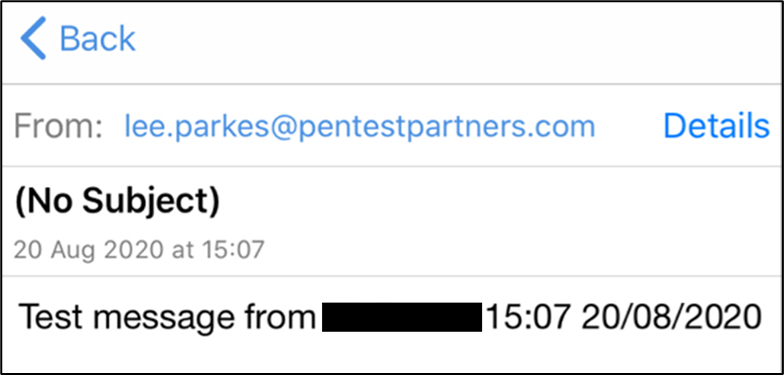Select the lee.parkes@pentestpartners.com sender address
This screenshot has width=784, height=375.
pyautogui.click(x=360, y=126)
